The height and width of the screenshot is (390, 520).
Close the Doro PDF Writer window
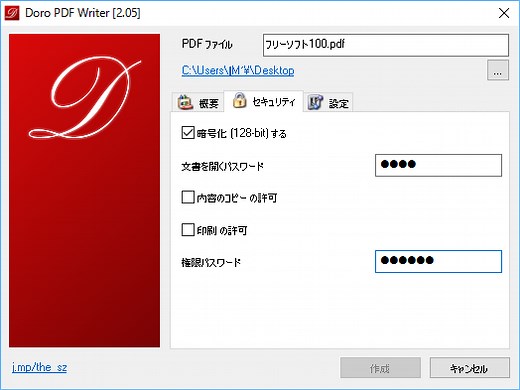click(504, 13)
